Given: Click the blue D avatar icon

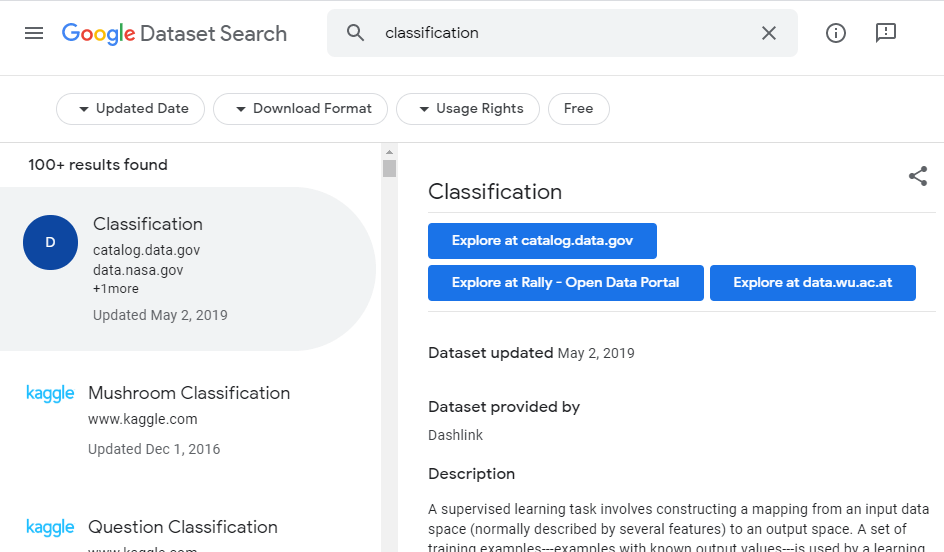Looking at the screenshot, I should click(x=50, y=243).
